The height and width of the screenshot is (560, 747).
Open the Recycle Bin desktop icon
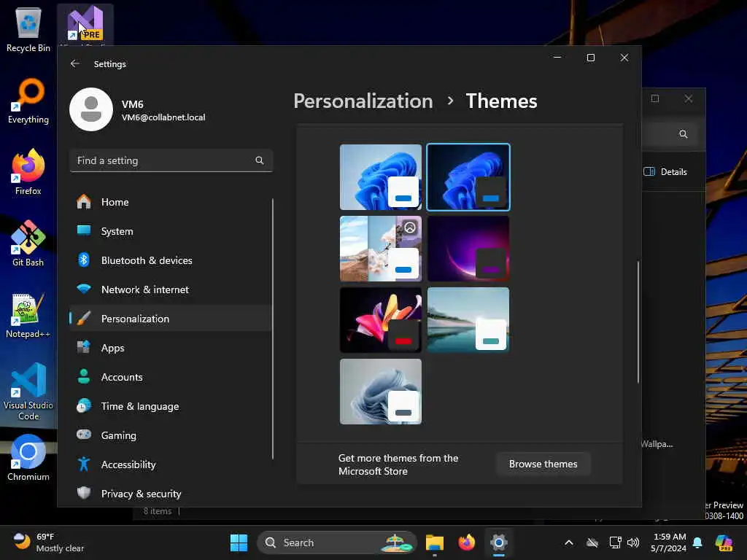(x=28, y=29)
